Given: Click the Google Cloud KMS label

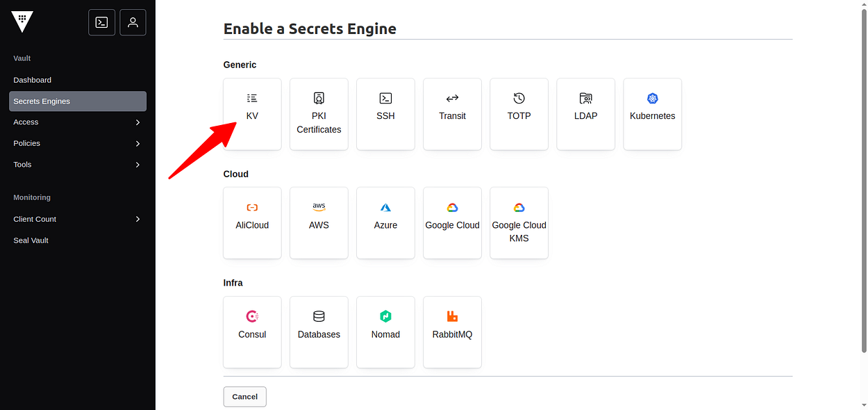Looking at the screenshot, I should click(519, 232).
